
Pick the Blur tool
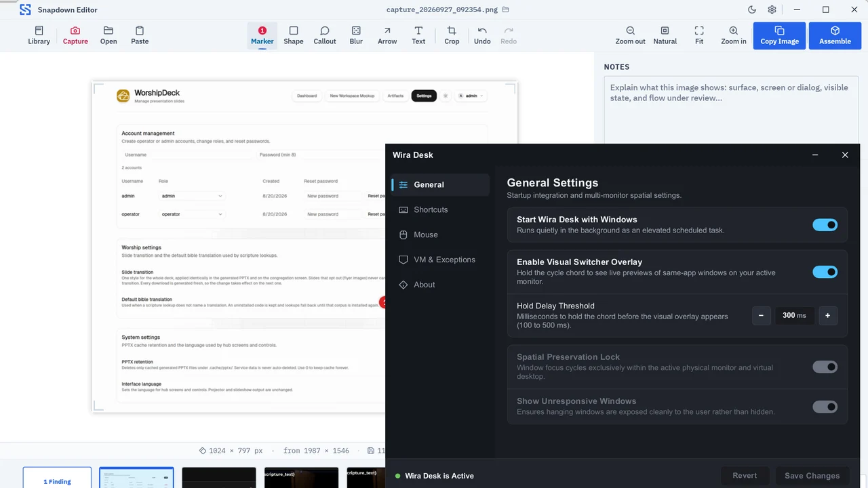click(x=356, y=35)
